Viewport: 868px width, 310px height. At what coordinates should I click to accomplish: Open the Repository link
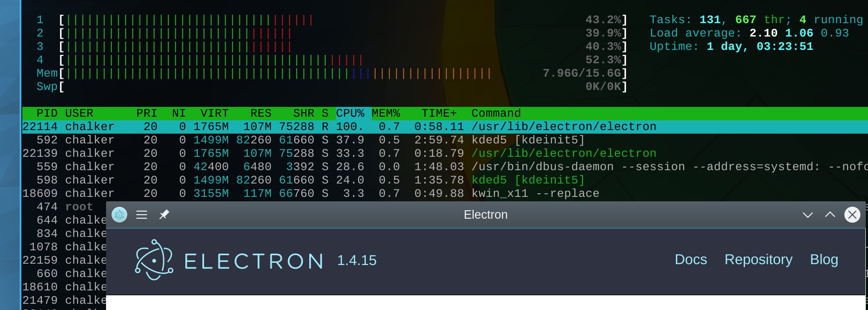pyautogui.click(x=758, y=260)
